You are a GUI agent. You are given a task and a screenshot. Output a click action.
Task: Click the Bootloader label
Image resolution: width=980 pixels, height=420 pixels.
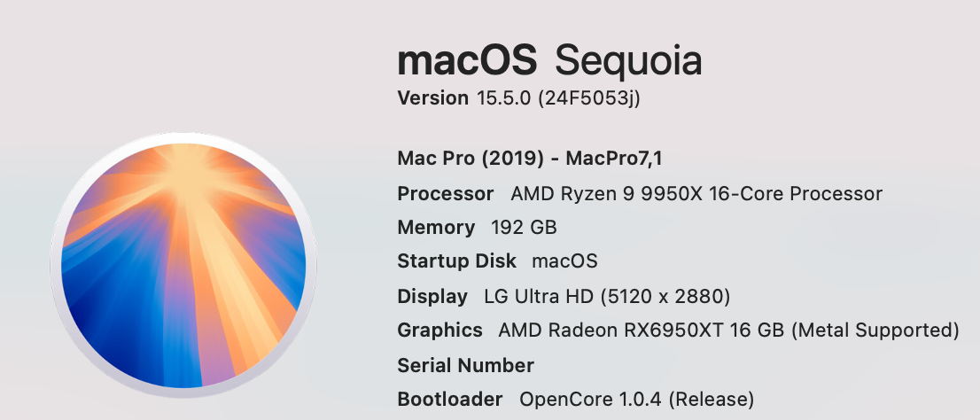tap(449, 399)
